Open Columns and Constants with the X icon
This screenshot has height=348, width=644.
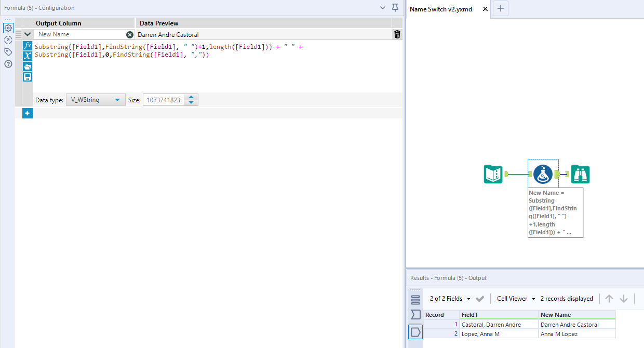click(x=28, y=56)
